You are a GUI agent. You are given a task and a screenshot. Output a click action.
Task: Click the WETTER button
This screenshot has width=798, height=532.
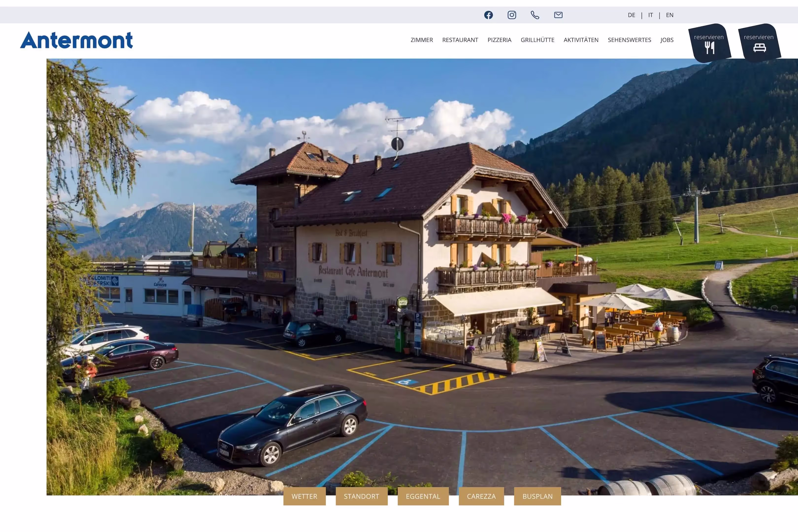pyautogui.click(x=304, y=496)
